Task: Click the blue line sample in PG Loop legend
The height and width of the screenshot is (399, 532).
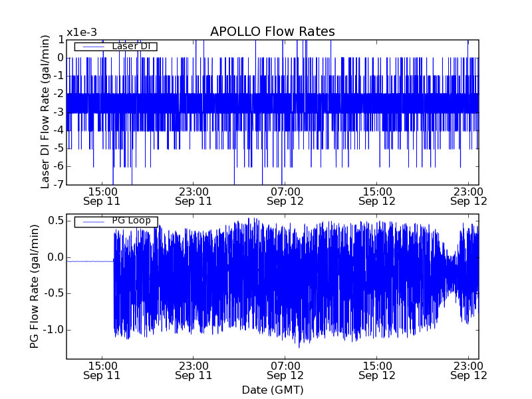Action: pos(93,222)
